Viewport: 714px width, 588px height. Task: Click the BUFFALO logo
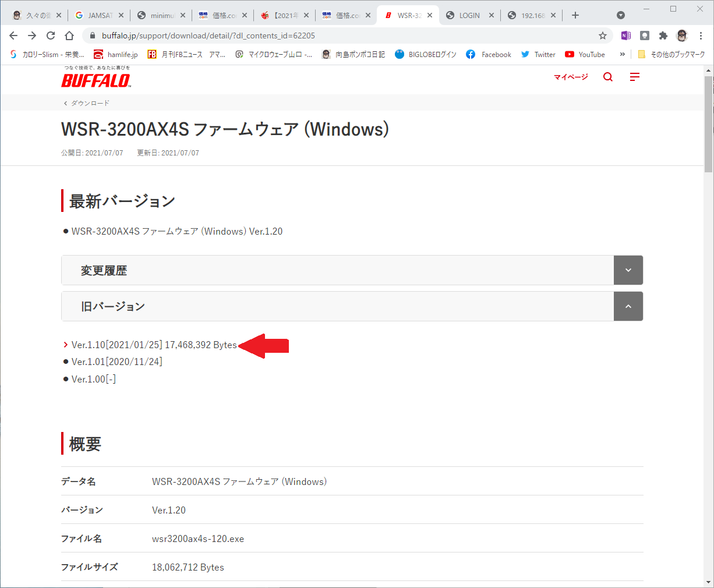96,77
